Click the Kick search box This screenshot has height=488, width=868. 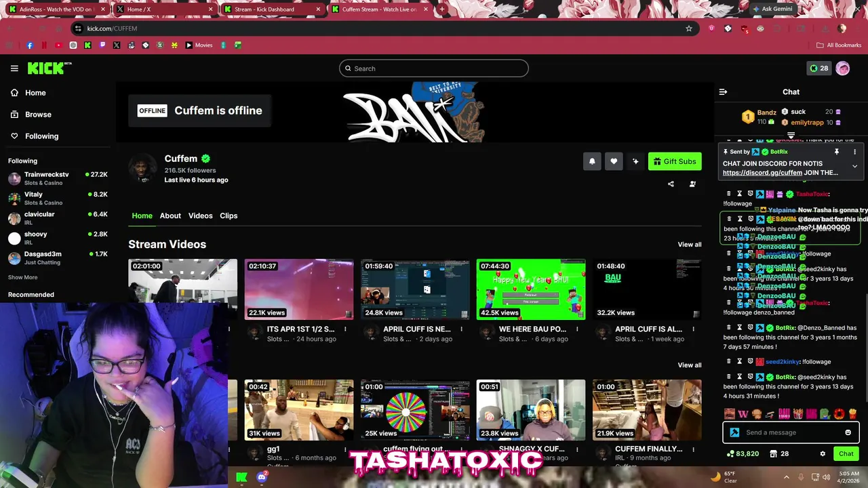click(x=434, y=68)
